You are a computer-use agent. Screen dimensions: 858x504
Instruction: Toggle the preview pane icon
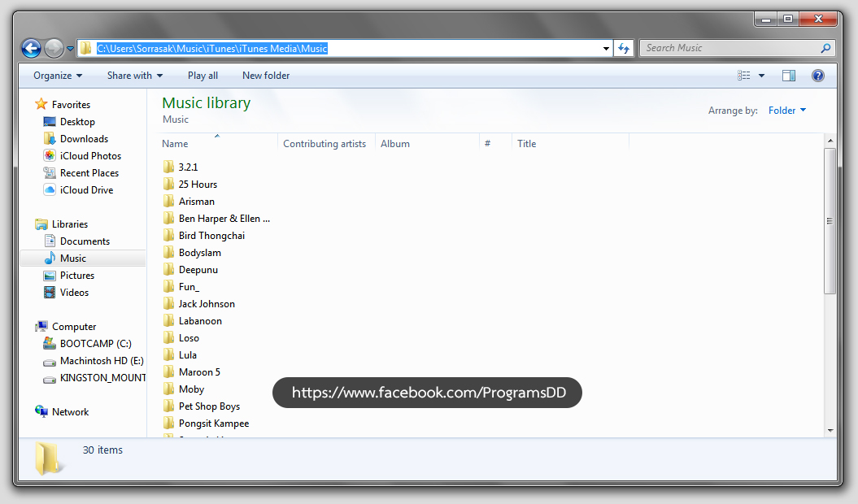(x=788, y=76)
